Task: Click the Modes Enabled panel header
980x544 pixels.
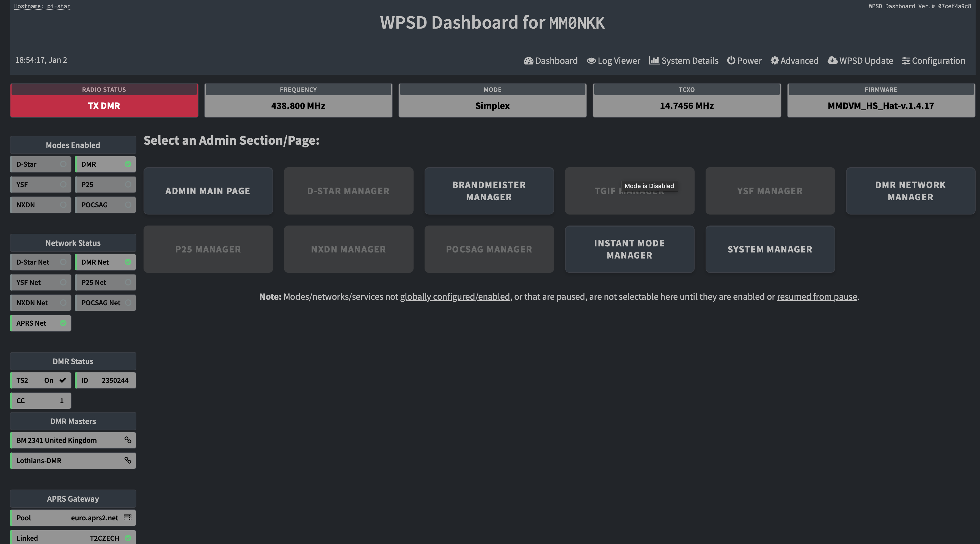Action: click(x=73, y=145)
